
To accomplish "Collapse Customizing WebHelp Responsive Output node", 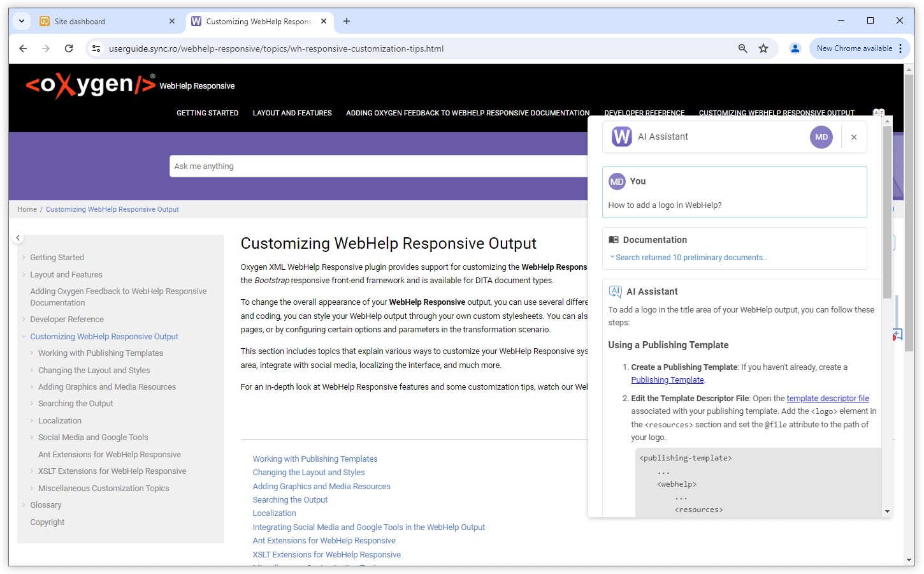I will (24, 337).
